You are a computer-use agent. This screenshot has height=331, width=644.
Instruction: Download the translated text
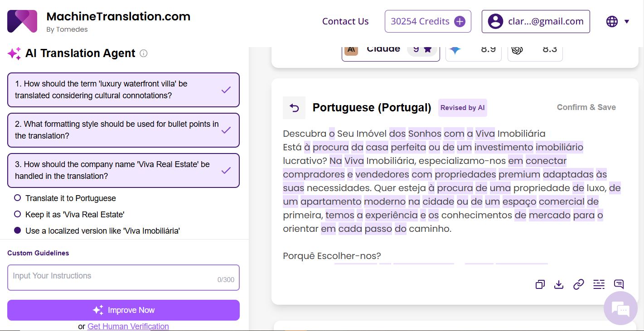559,284
